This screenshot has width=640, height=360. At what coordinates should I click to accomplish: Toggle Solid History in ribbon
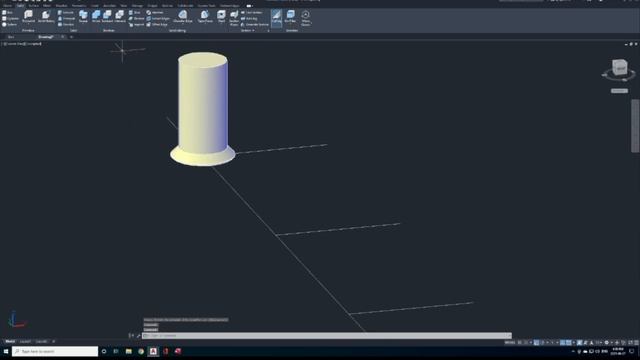(46, 17)
